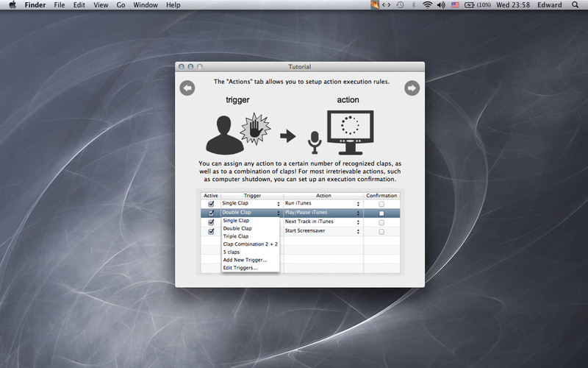
Task: Uncheck Active for the Single Clap row
Action: pos(211,204)
